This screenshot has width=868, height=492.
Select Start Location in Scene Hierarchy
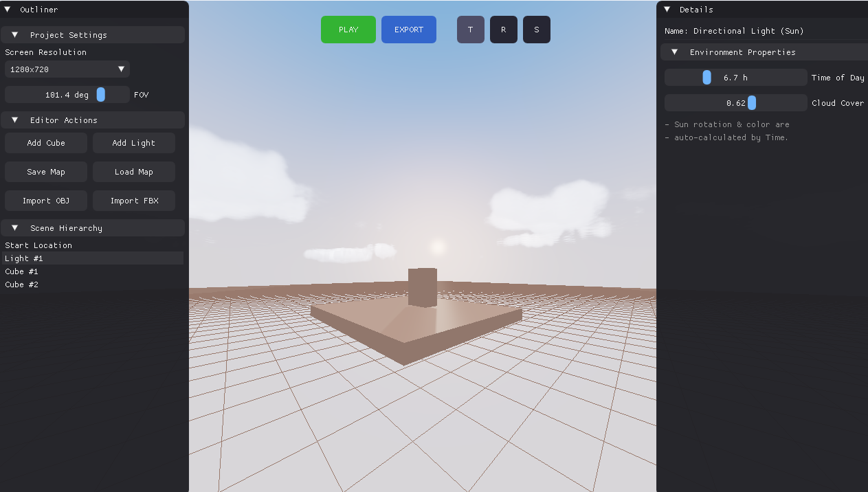point(38,245)
